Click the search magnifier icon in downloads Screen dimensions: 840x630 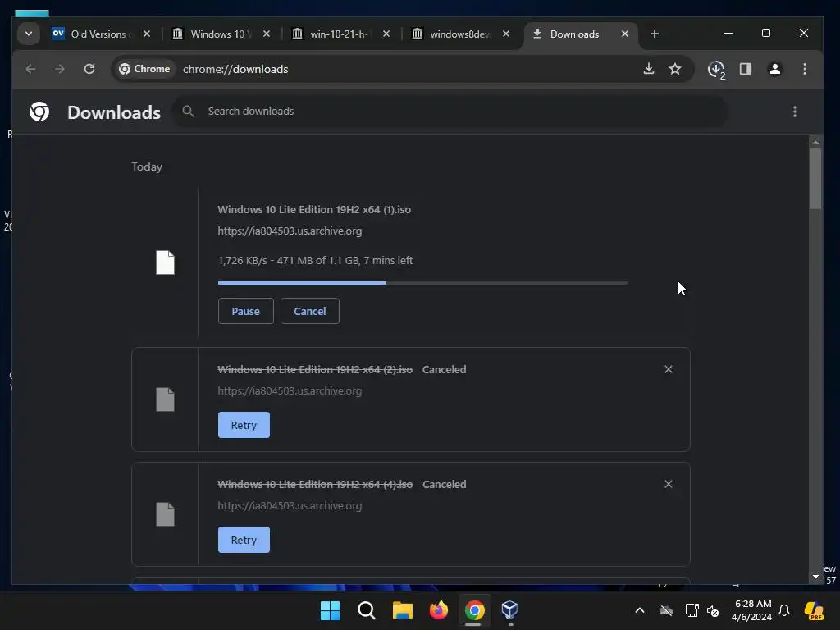pyautogui.click(x=188, y=111)
